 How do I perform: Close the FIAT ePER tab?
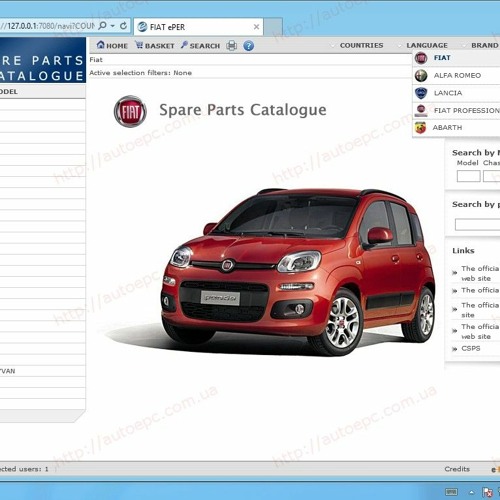coord(256,27)
